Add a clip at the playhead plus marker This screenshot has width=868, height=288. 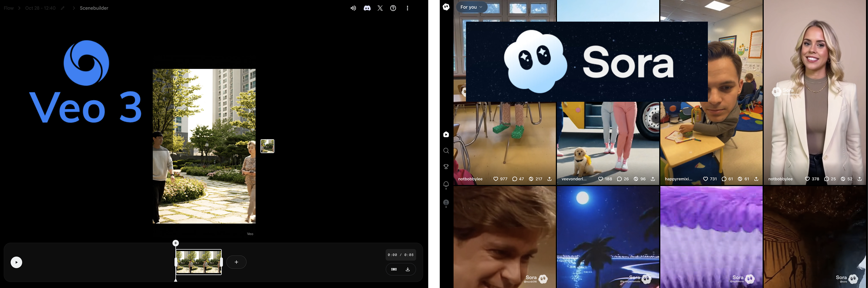click(x=176, y=243)
